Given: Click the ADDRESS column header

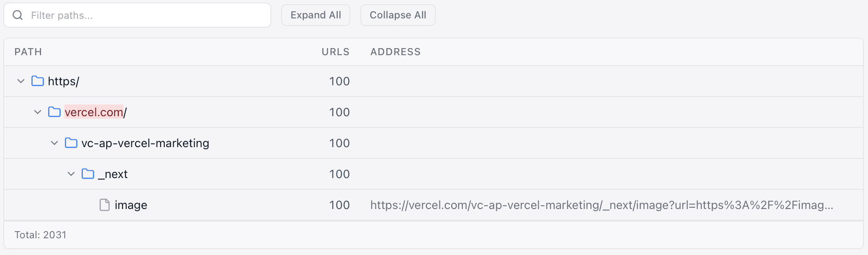Looking at the screenshot, I should point(395,52).
